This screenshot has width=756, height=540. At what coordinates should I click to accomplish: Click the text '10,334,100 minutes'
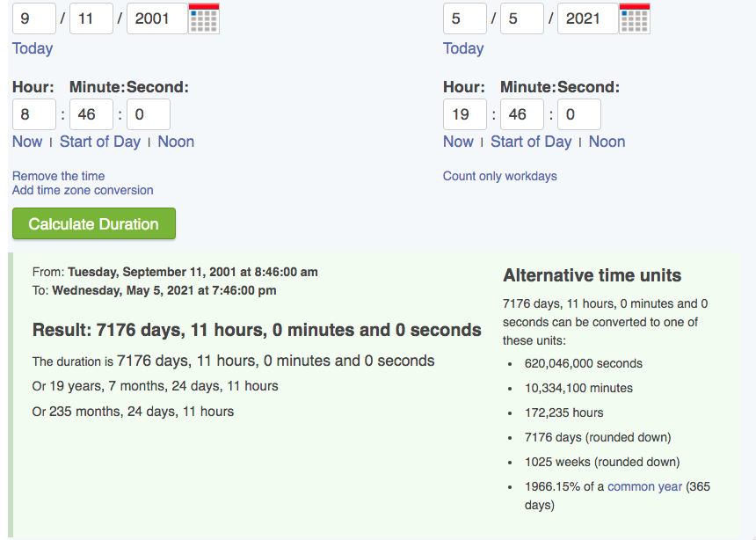click(x=578, y=388)
